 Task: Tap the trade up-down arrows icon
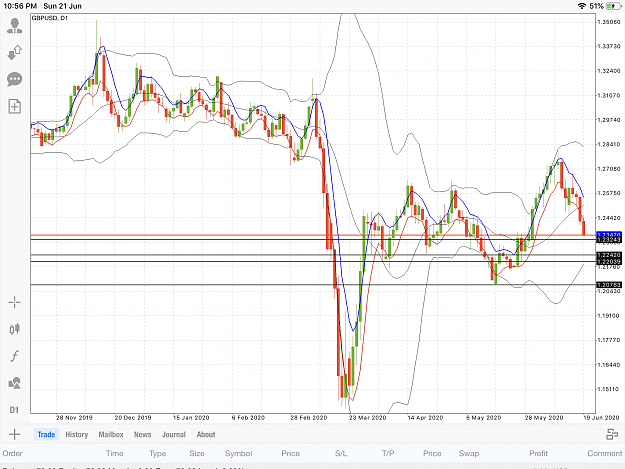click(x=15, y=53)
